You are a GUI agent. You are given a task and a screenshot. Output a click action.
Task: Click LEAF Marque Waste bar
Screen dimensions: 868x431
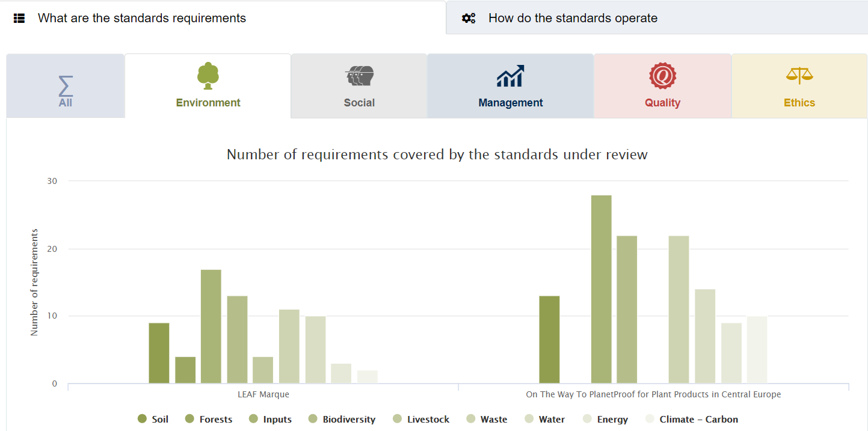289,347
